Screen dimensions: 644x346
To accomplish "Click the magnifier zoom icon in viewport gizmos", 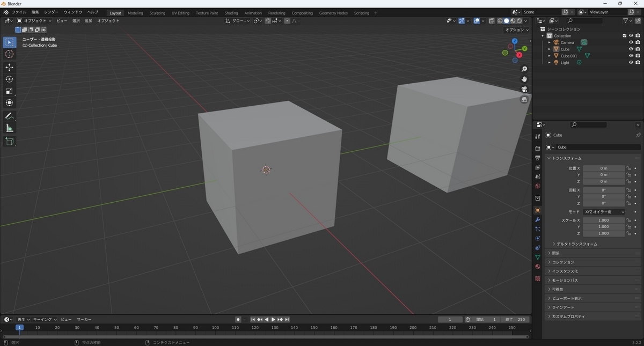I will pyautogui.click(x=524, y=69).
